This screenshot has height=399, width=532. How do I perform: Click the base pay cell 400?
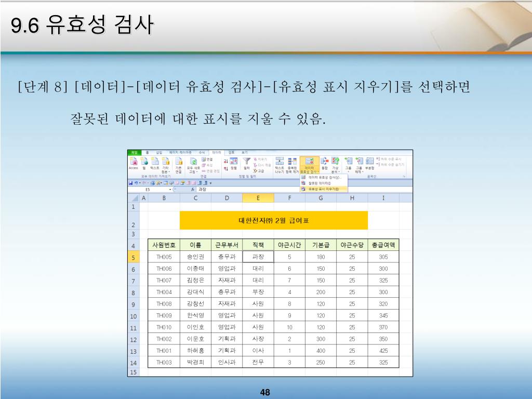pos(321,351)
